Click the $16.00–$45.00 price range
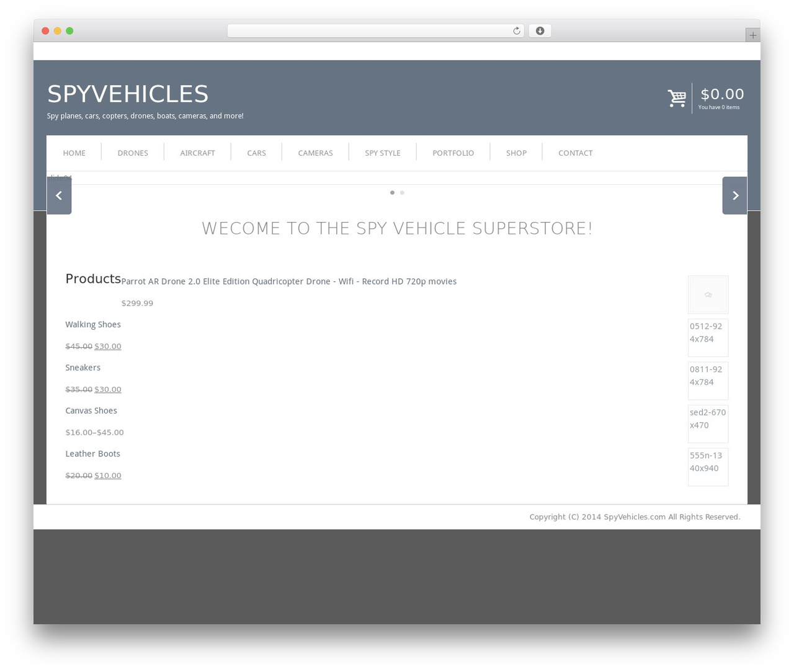 [x=94, y=433]
